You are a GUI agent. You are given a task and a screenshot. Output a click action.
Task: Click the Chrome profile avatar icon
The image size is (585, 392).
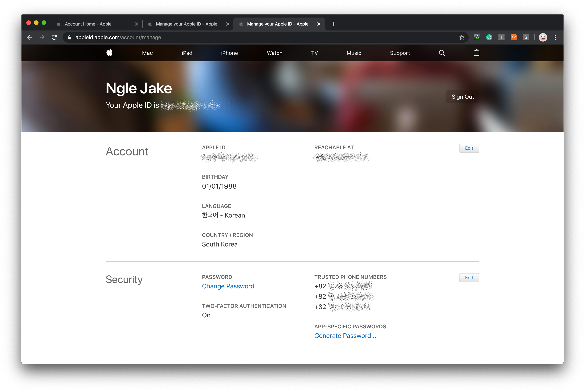pyautogui.click(x=543, y=38)
